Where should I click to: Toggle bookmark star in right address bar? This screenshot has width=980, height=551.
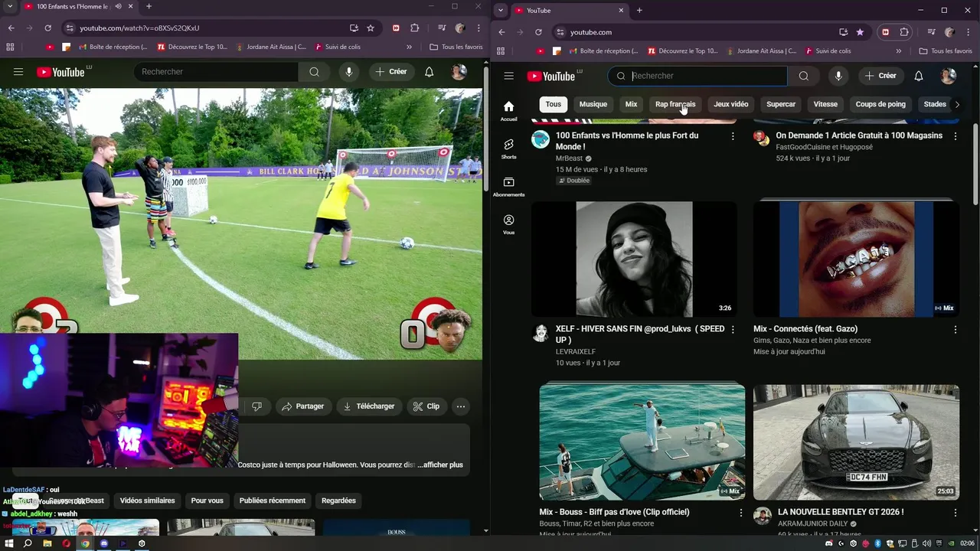coord(860,32)
